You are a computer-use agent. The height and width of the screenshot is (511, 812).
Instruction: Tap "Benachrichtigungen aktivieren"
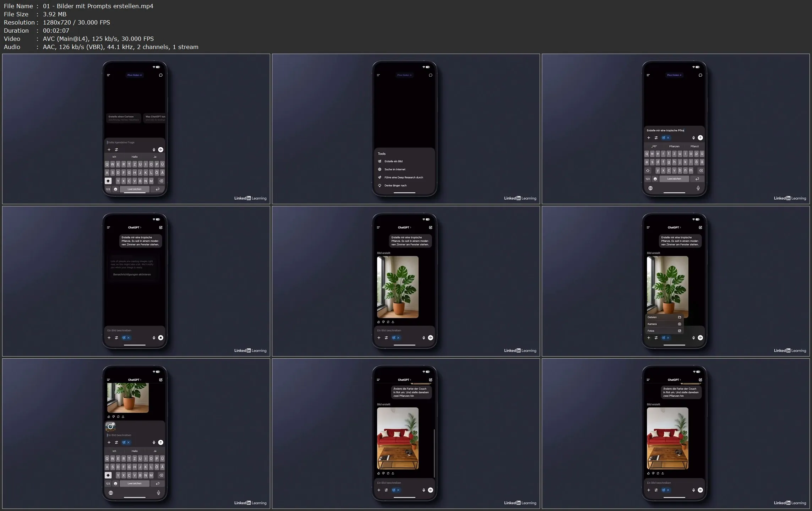132,274
